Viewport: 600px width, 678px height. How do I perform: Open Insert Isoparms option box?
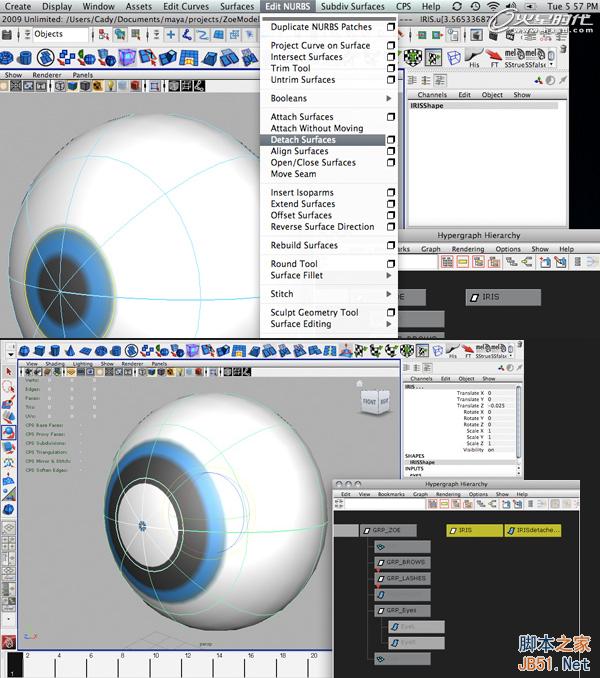coord(391,192)
